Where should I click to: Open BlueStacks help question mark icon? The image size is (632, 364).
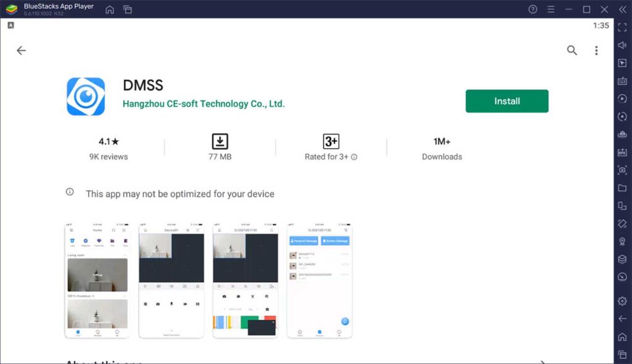pyautogui.click(x=533, y=9)
